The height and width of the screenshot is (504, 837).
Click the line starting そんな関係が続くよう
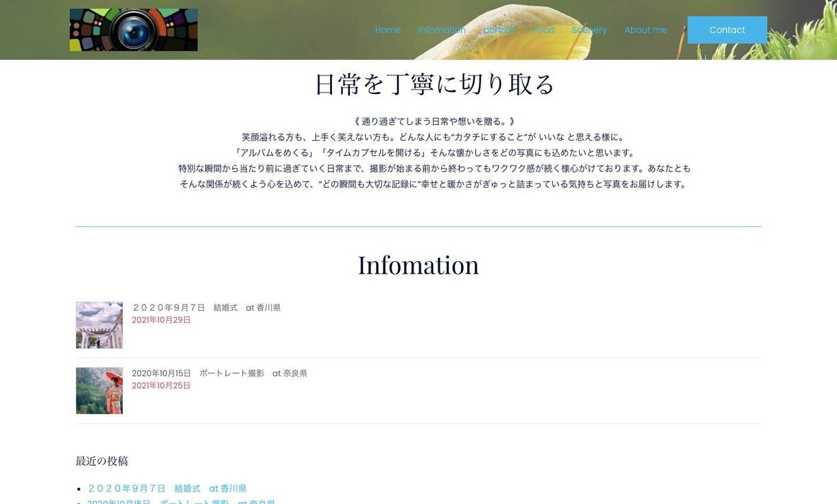(434, 184)
